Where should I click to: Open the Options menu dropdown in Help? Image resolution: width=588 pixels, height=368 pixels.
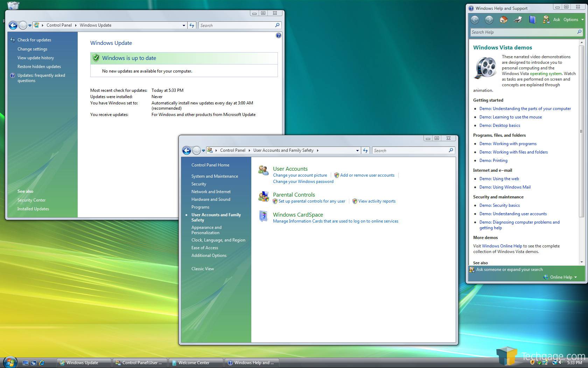coord(582,20)
